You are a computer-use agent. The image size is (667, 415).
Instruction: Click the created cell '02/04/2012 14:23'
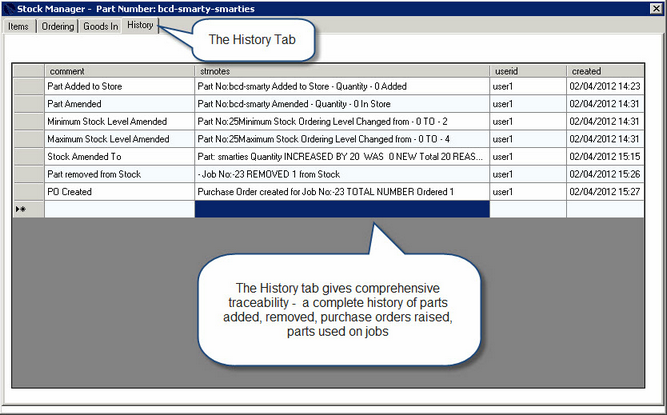pos(605,86)
